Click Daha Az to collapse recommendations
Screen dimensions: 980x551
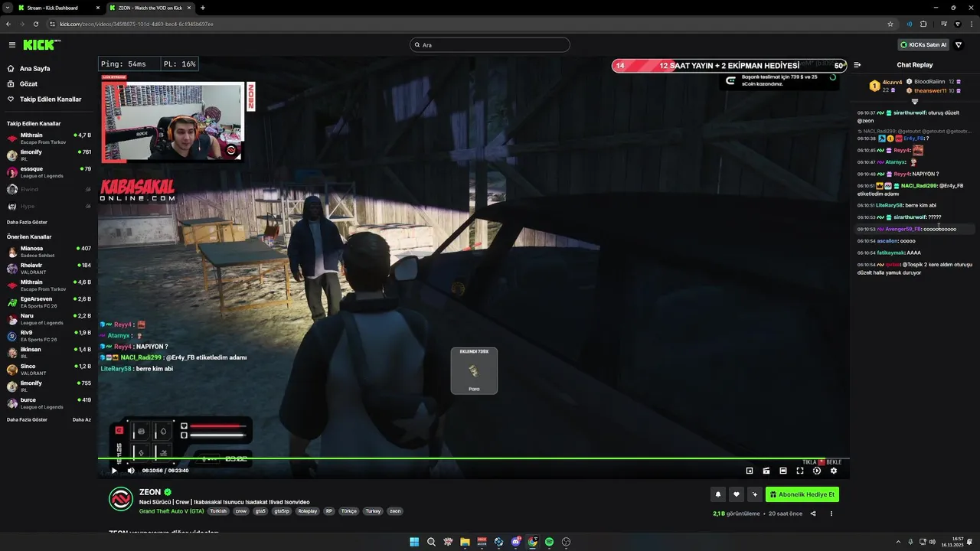click(x=82, y=419)
